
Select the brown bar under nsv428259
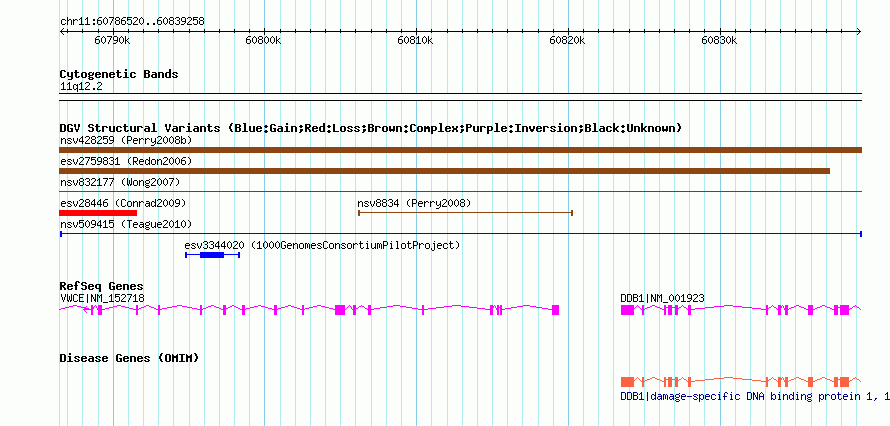click(460, 150)
